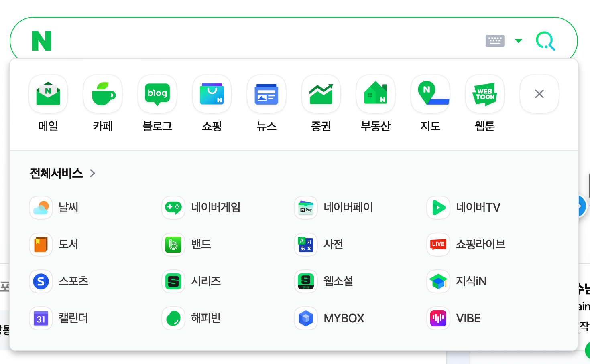Viewport: 590px width, 364px height.
Task: Open the 날씨 text link
Action: tap(69, 208)
